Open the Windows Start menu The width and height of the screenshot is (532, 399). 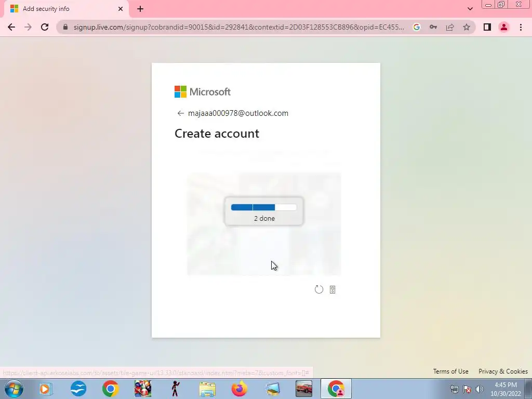tap(14, 389)
